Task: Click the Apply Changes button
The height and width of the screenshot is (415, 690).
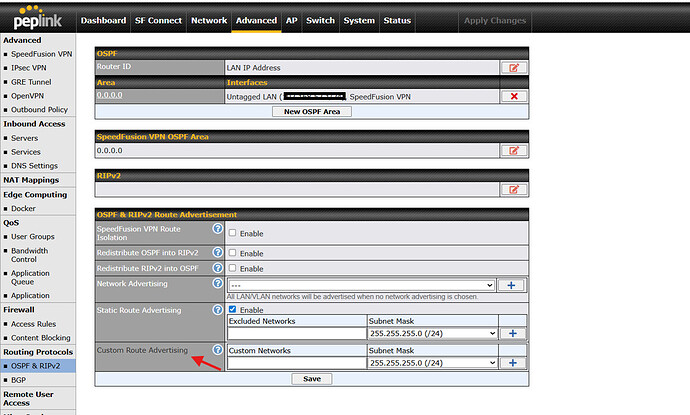Action: (x=495, y=20)
